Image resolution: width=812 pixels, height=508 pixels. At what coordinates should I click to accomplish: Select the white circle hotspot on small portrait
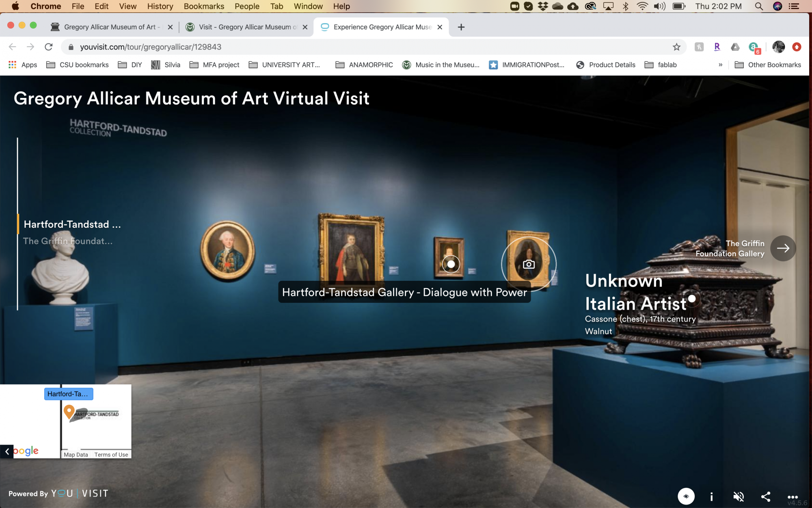451,264
